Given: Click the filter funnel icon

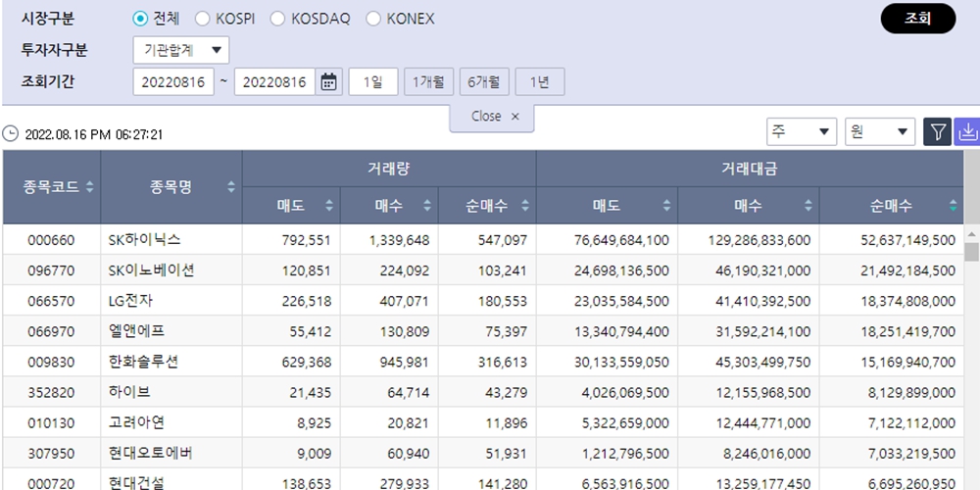Looking at the screenshot, I should coord(938,132).
